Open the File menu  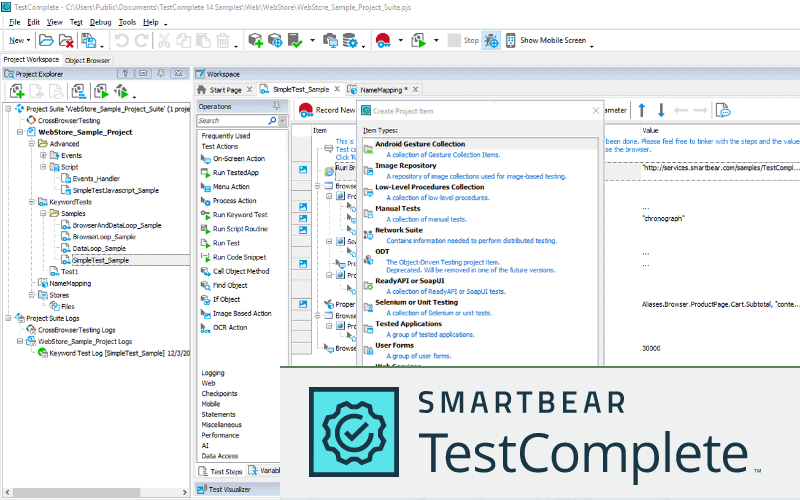click(x=14, y=22)
